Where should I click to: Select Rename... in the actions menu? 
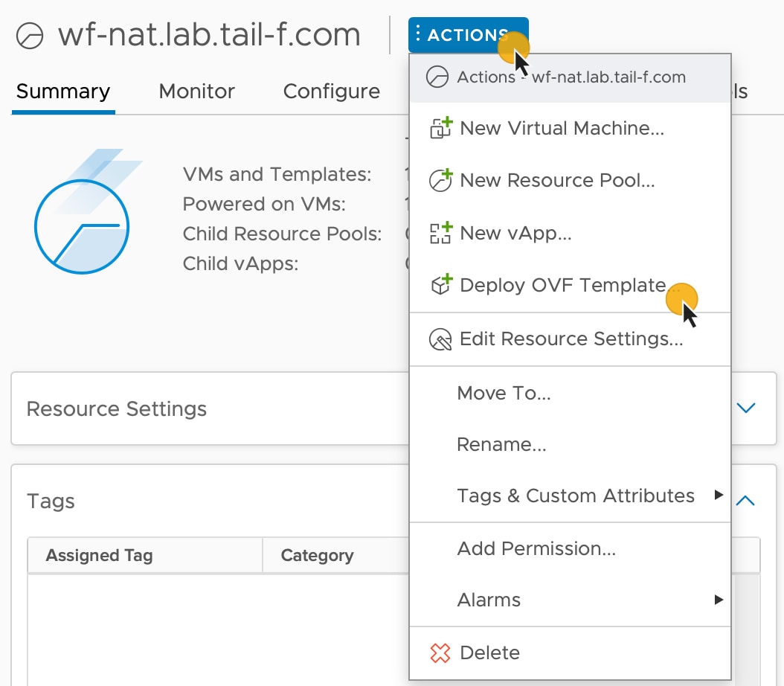coord(501,445)
